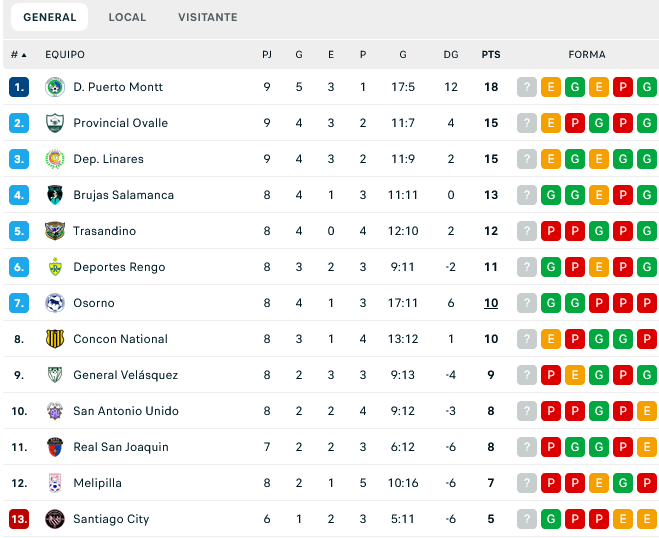Click the D. Puerto Montt team crest
This screenshot has width=659, height=538.
point(55,87)
